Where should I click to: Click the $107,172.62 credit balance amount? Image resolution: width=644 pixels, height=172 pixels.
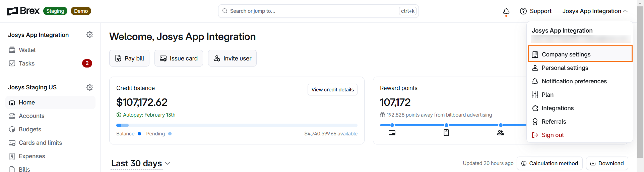tap(142, 102)
